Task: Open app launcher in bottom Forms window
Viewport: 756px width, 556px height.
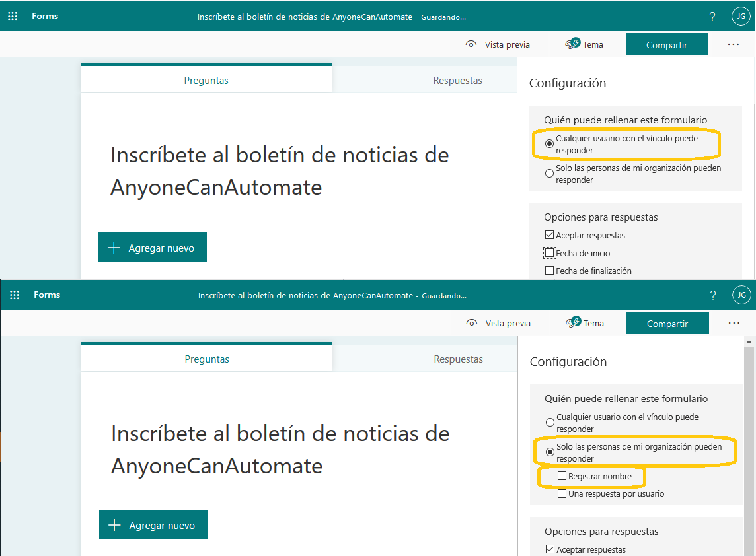Action: [x=15, y=295]
